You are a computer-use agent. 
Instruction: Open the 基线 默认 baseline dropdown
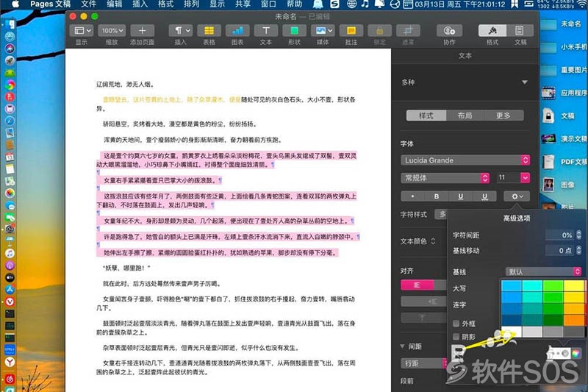(543, 271)
